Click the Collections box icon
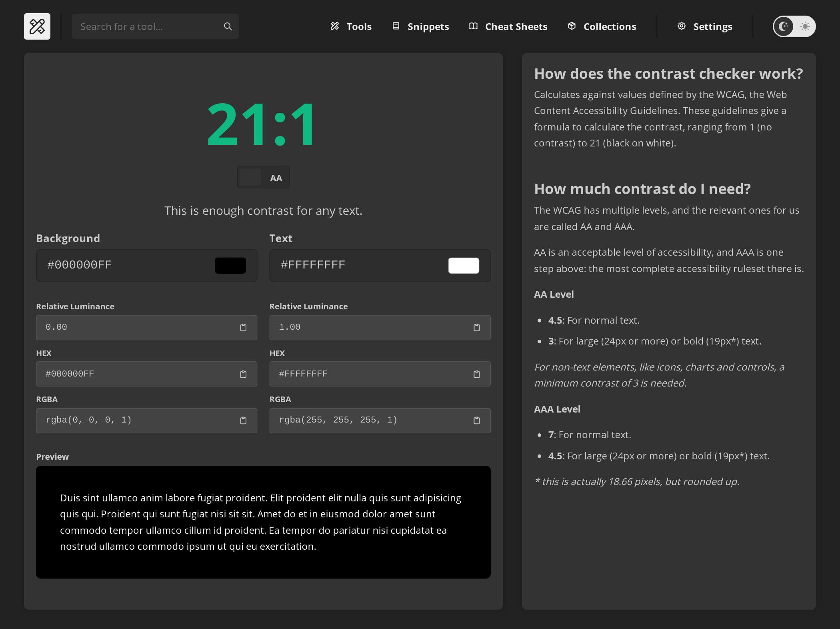 pos(572,26)
